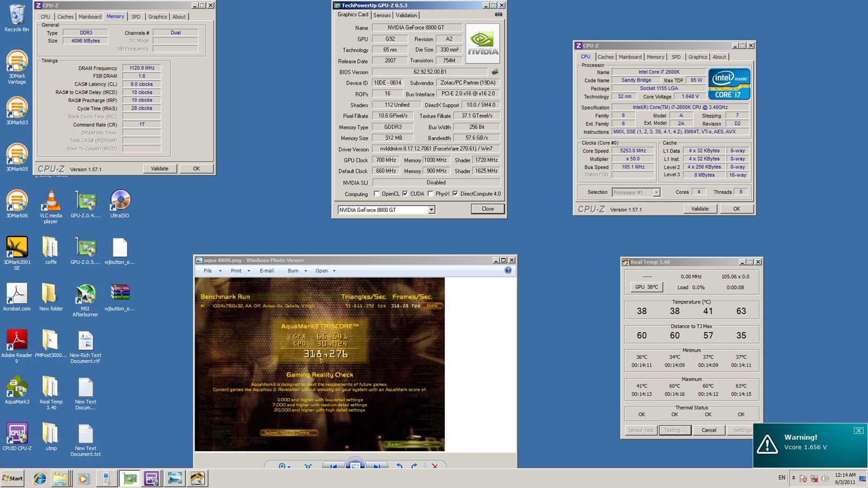The height and width of the screenshot is (488, 868).
Task: Close the Vcore warning notification
Action: (x=858, y=431)
